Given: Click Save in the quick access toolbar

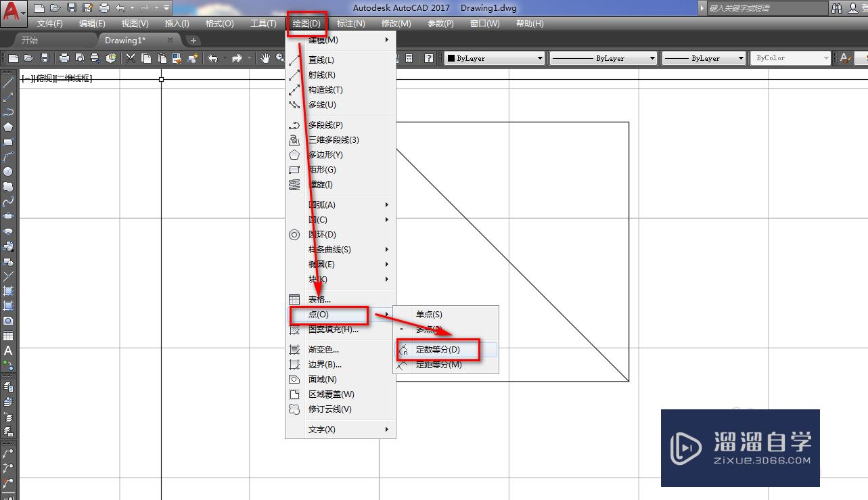Looking at the screenshot, I should 71,8.
